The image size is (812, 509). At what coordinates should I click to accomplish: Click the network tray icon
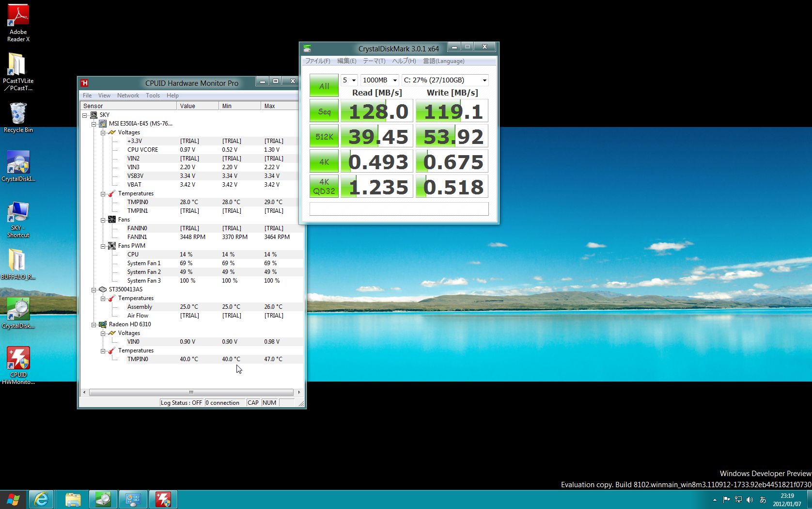click(738, 500)
